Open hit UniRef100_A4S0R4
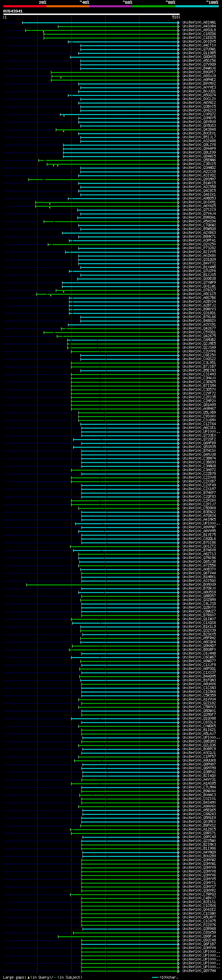222x980 pixels. [199, 26]
